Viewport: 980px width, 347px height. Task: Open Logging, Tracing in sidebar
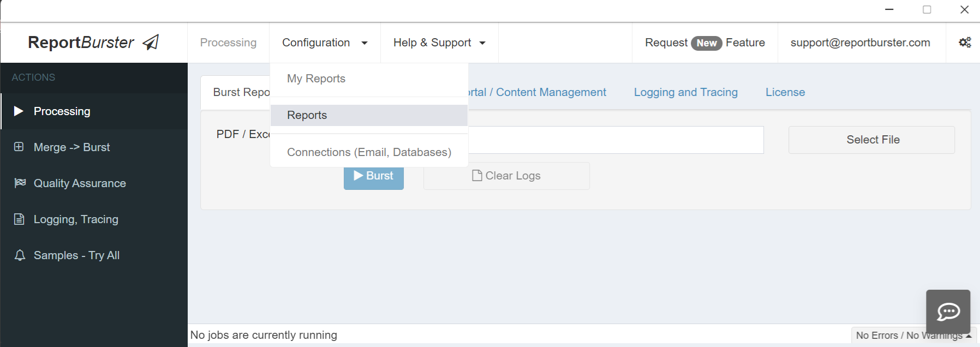[x=94, y=219]
